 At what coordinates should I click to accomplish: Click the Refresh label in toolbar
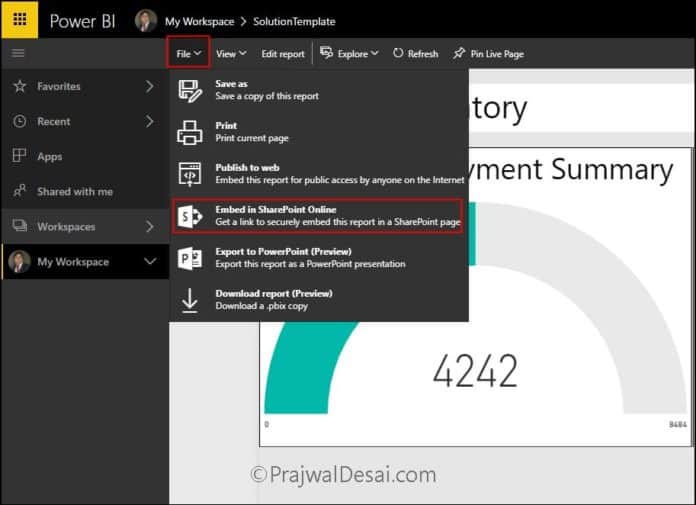tap(423, 54)
